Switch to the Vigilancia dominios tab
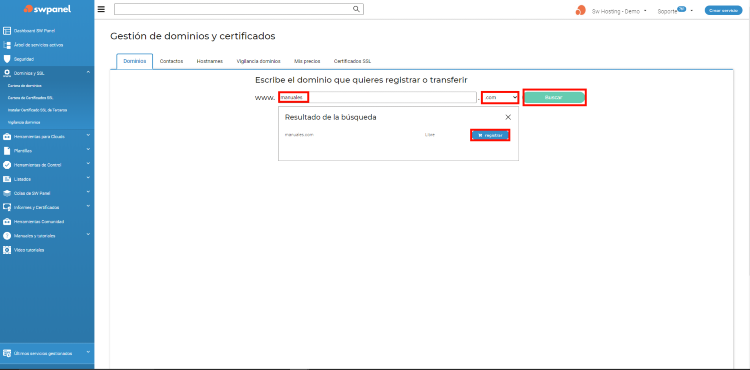This screenshot has width=750, height=370. pyautogui.click(x=258, y=61)
